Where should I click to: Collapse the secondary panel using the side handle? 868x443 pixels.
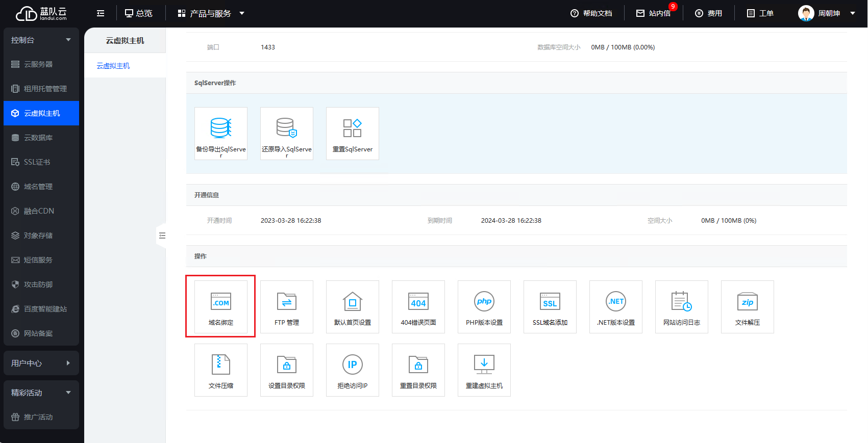pos(162,236)
